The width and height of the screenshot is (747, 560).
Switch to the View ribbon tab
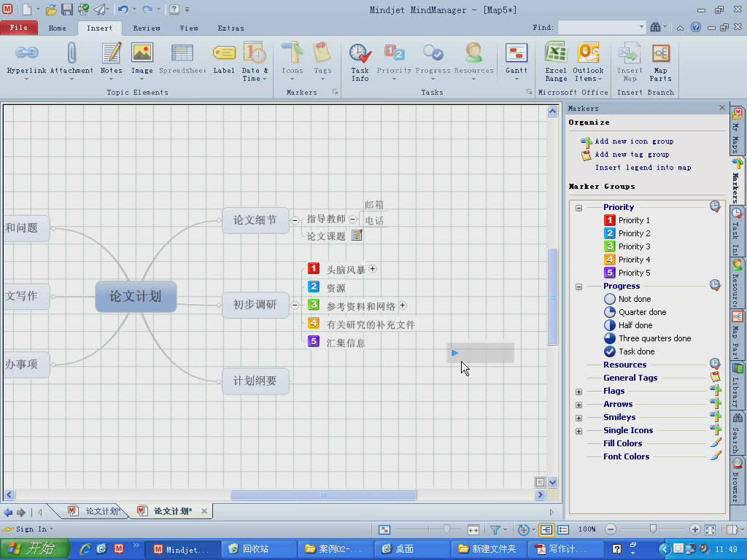point(189,28)
